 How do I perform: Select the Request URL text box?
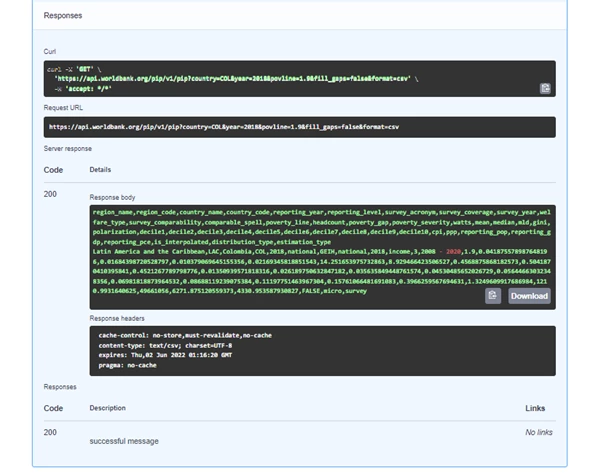coord(299,127)
